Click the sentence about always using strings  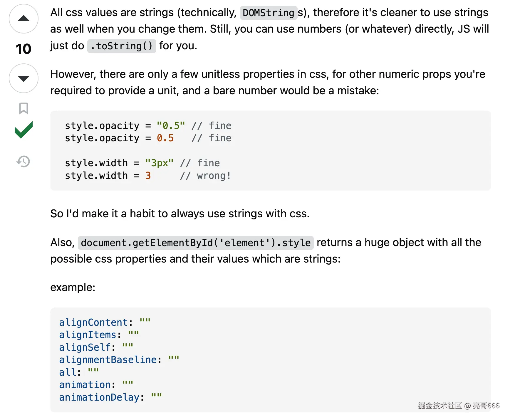tap(180, 214)
